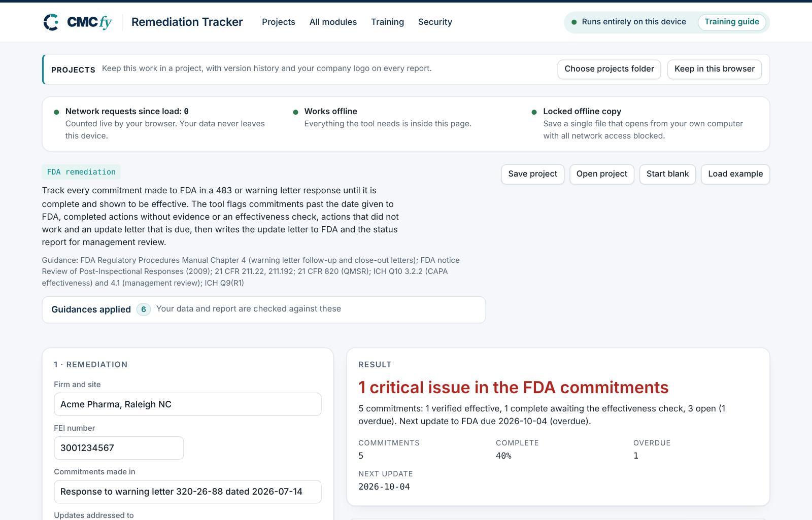Open the Security nav item
The height and width of the screenshot is (520, 812).
435,22
